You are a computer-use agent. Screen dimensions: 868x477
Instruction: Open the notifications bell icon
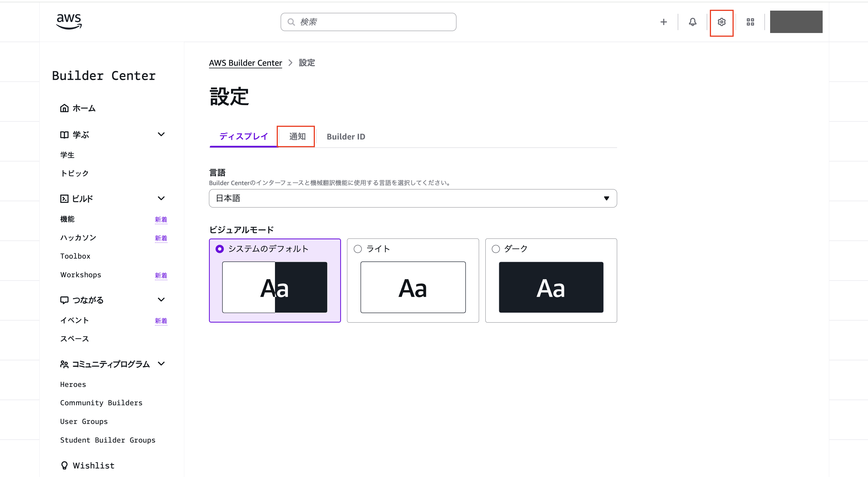[692, 22]
